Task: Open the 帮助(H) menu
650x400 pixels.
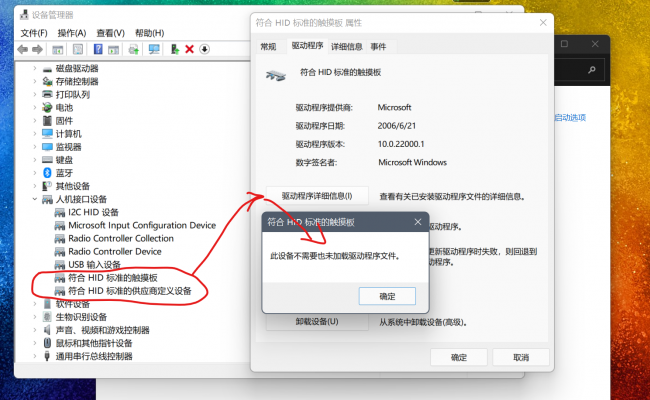Action: tap(149, 33)
